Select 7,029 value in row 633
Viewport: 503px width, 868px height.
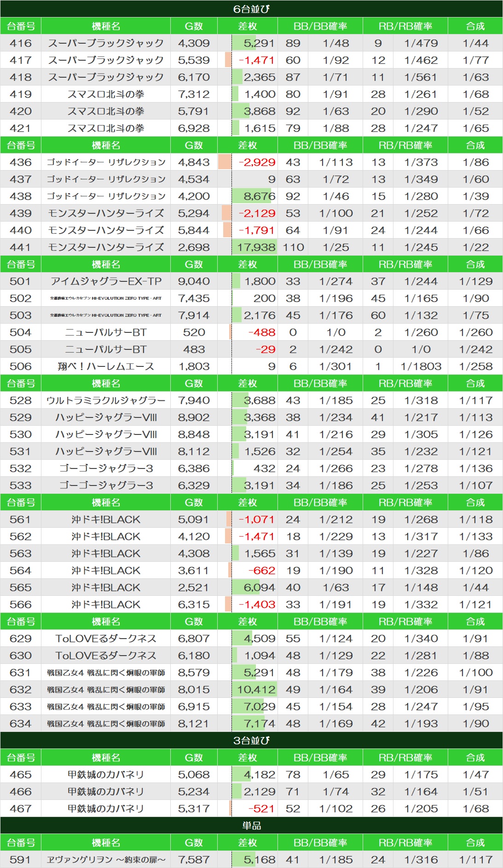coord(260,707)
